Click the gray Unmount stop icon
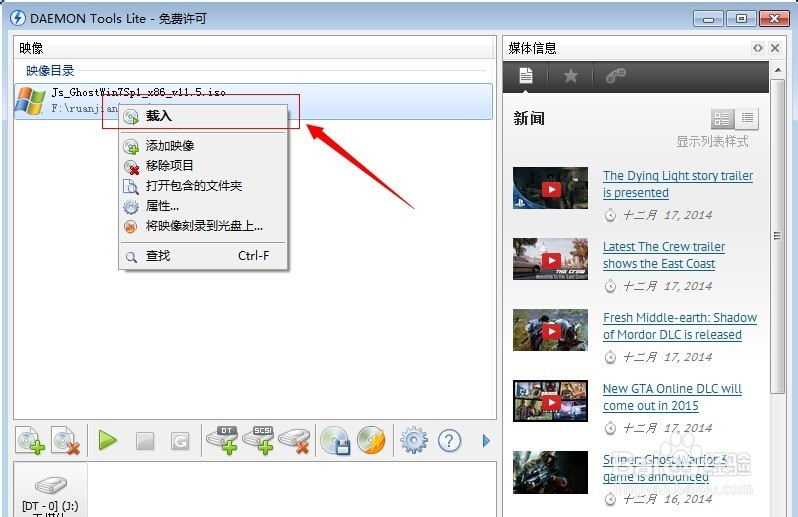The image size is (798, 517). (x=145, y=441)
